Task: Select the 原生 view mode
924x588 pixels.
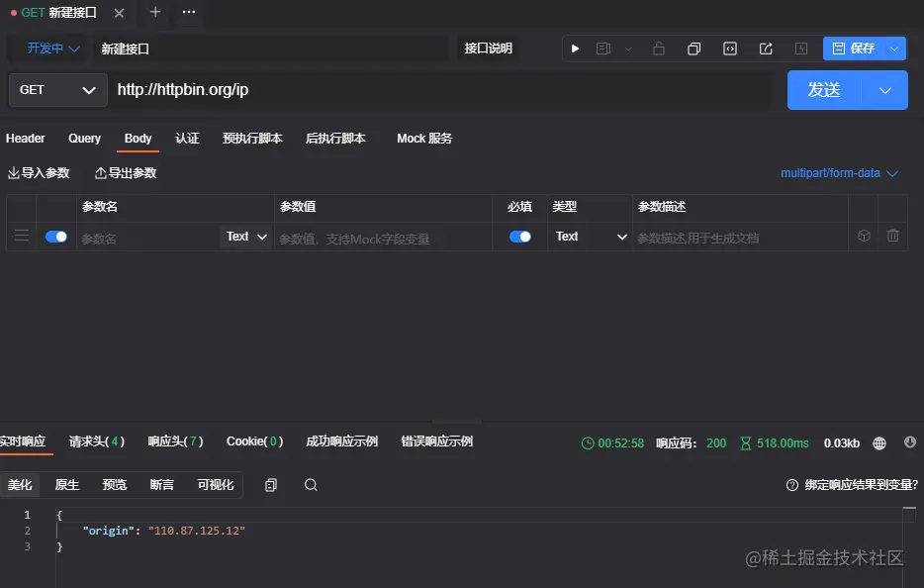Action: (x=66, y=485)
